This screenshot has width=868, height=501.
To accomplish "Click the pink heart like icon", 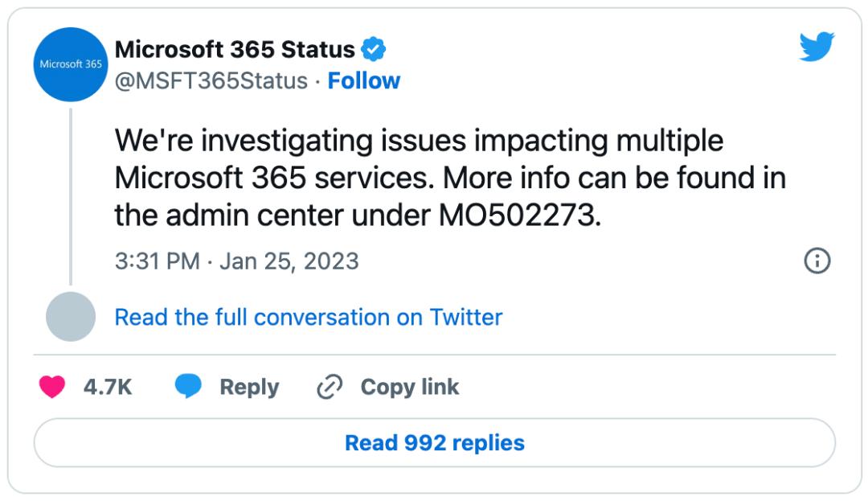I will (x=51, y=387).
